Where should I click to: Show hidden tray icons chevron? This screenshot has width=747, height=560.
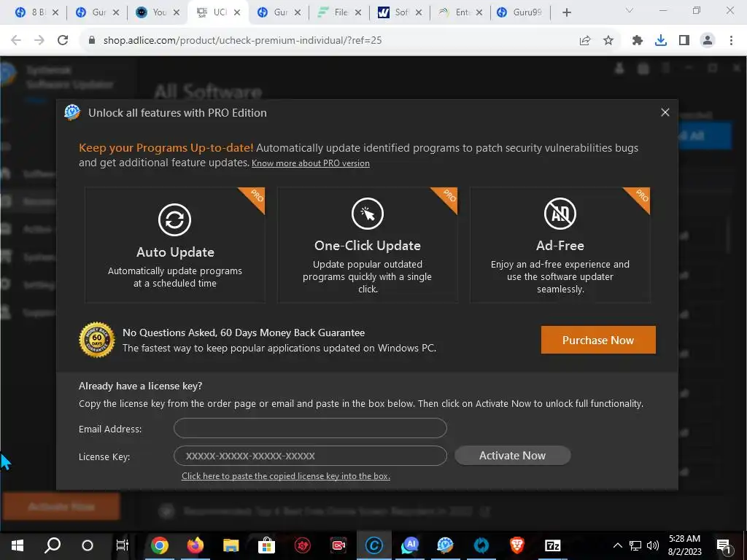coord(617,545)
